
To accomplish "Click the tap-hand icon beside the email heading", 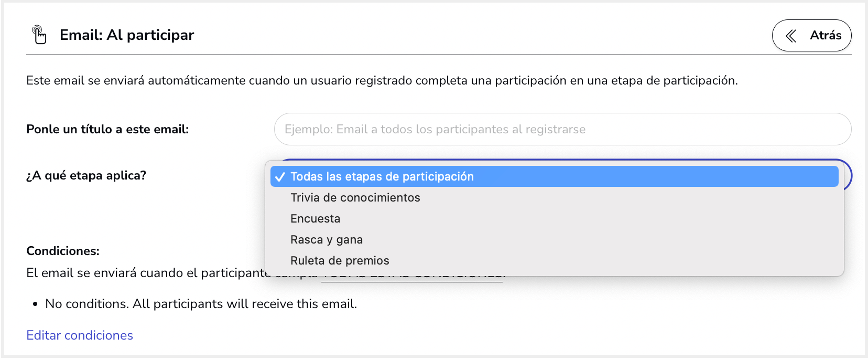I will 39,35.
